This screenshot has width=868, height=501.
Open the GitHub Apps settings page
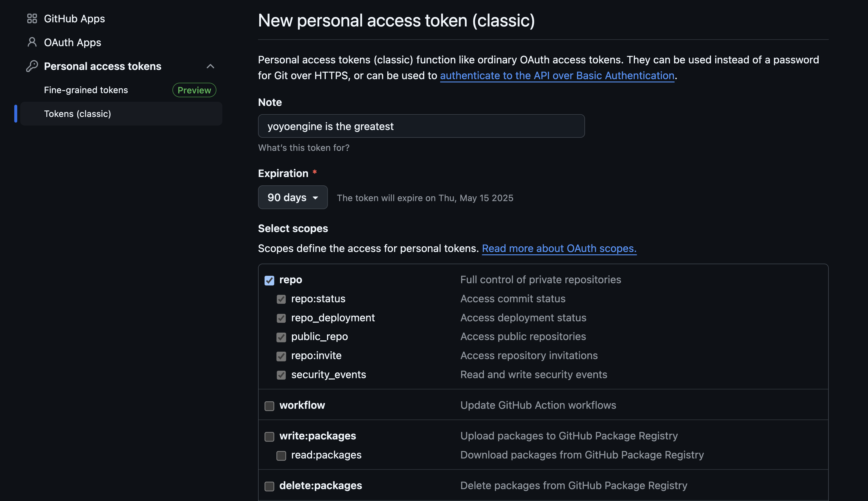(74, 18)
